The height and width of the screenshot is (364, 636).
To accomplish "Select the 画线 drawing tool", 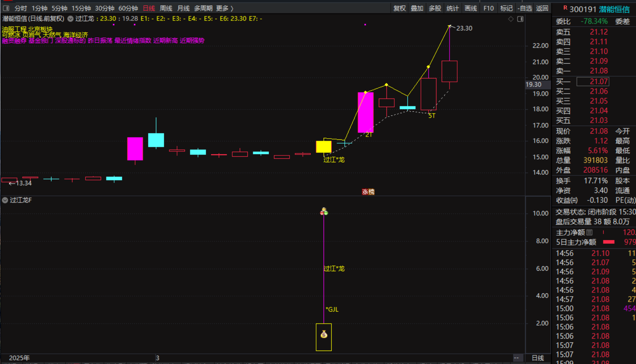I will tap(471, 8).
